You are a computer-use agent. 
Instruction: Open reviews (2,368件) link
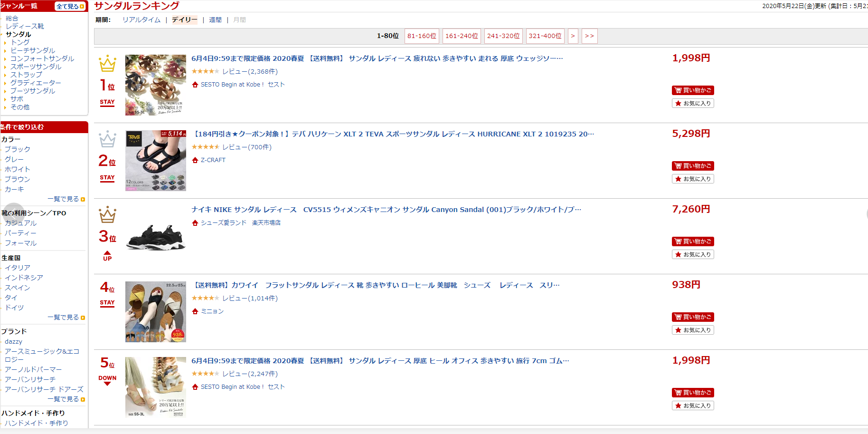tap(250, 72)
